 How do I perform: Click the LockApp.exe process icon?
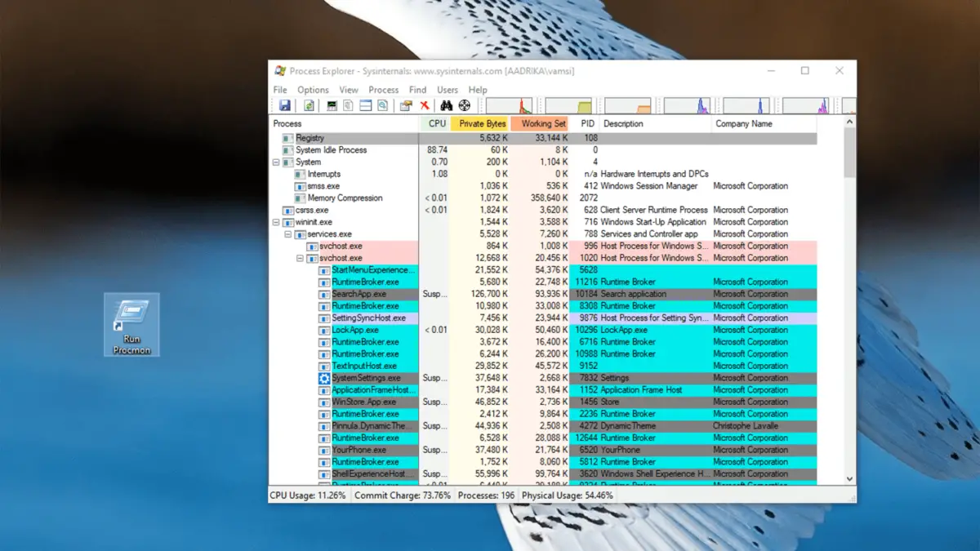coord(324,330)
